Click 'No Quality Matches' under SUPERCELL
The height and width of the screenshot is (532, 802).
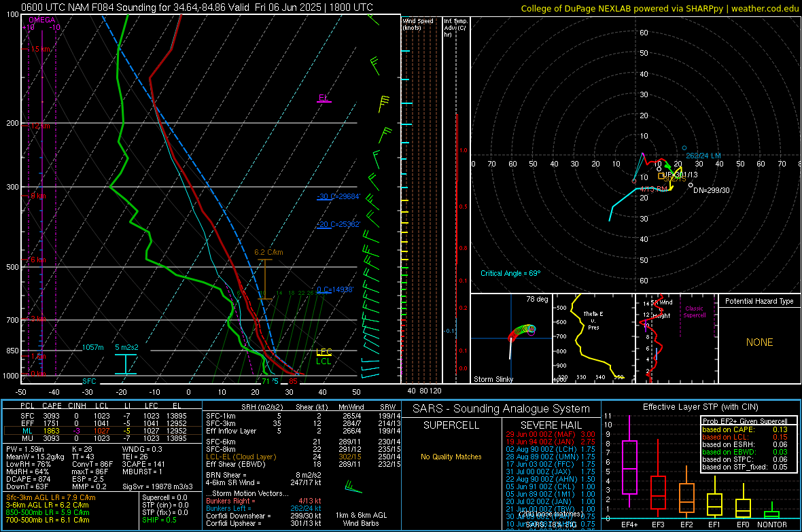click(x=451, y=457)
